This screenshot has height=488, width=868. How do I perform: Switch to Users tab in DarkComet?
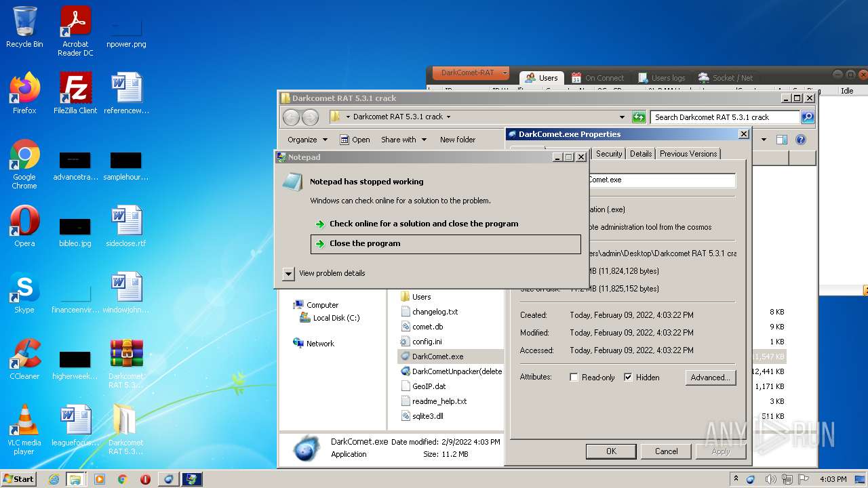tap(541, 78)
